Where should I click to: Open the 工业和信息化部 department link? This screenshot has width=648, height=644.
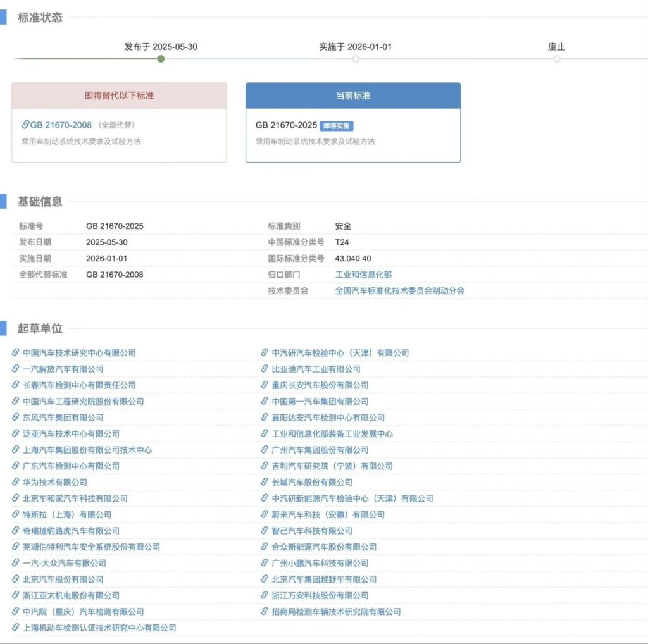pos(363,275)
